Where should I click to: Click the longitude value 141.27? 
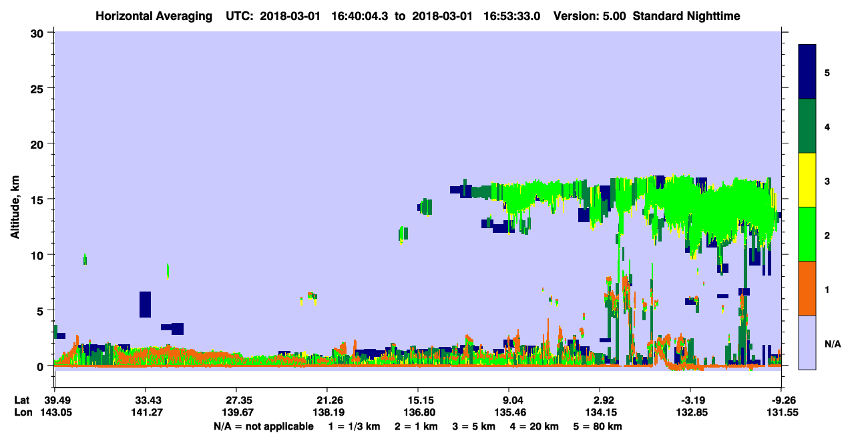(x=146, y=412)
